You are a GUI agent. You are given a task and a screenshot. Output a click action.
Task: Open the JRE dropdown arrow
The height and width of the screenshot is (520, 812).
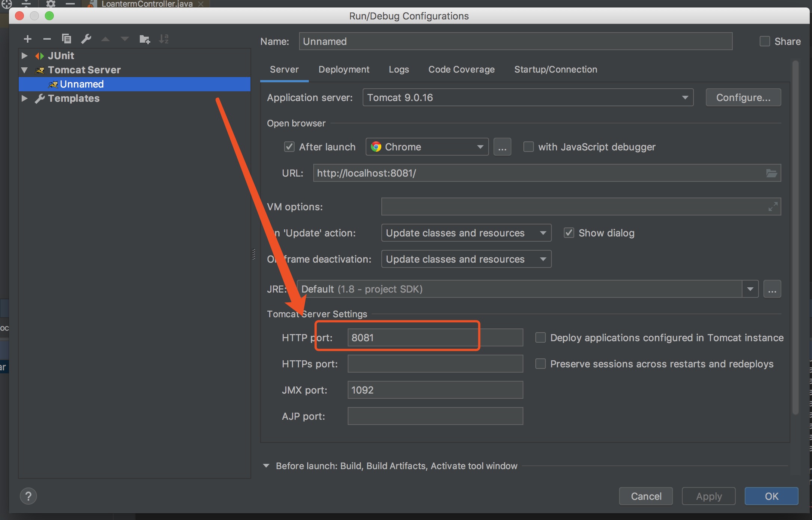[750, 289]
